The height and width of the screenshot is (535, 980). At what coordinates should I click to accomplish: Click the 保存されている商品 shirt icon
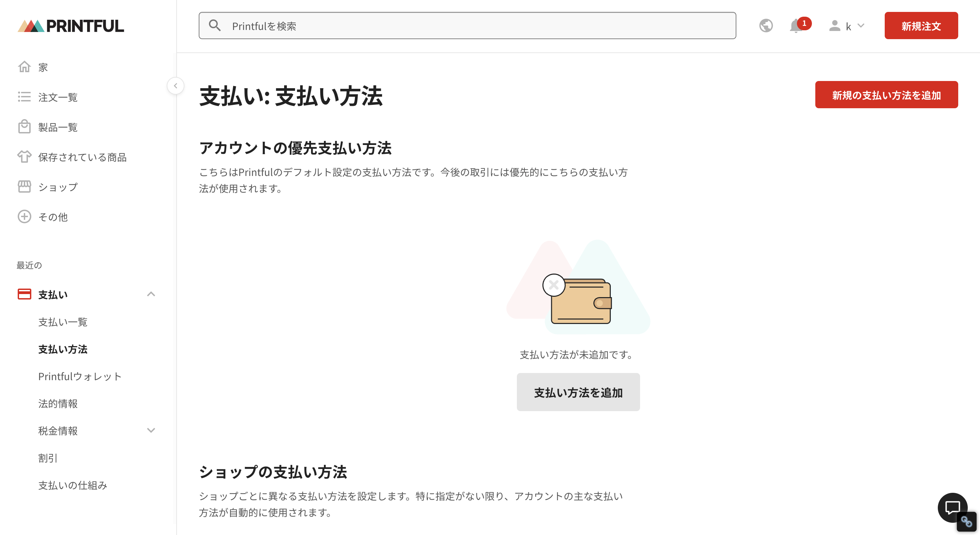24,157
